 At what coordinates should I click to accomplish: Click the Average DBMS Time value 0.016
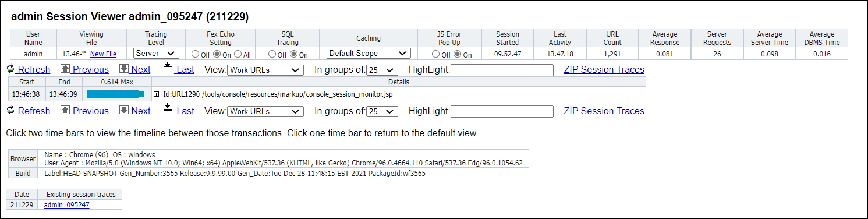tap(821, 54)
